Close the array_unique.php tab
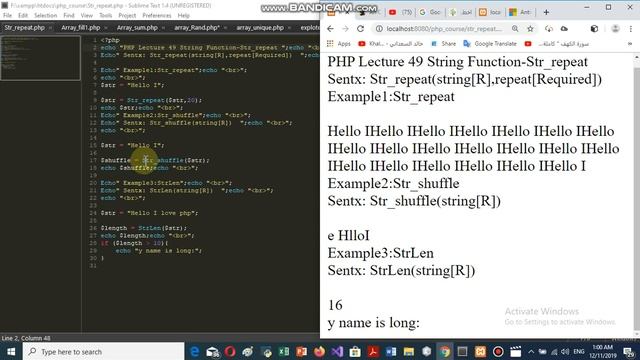640x360 pixels. pyautogui.click(x=289, y=28)
